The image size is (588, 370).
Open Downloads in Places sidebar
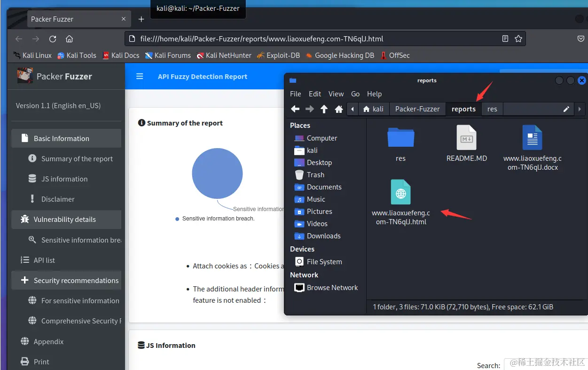[x=317, y=236]
